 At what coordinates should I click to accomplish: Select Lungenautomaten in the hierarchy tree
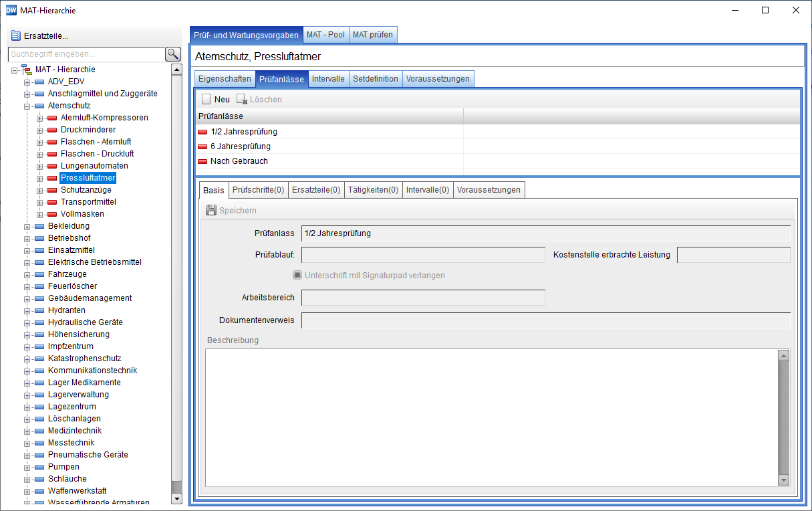(94, 166)
